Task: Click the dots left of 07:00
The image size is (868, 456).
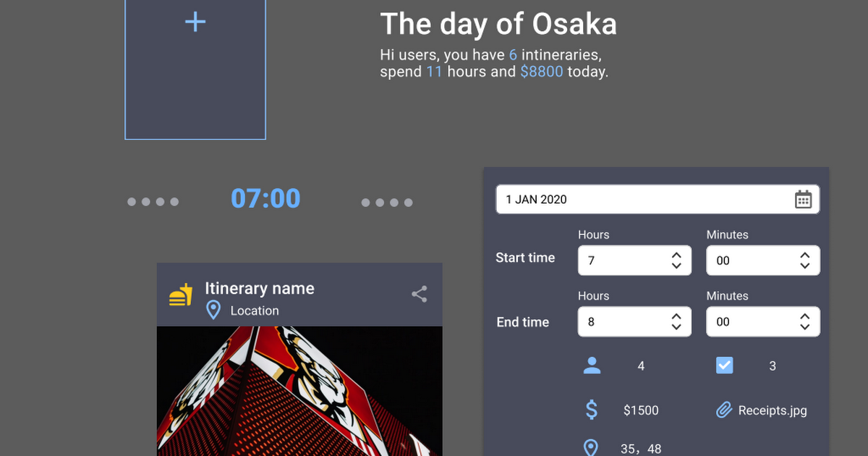Action: click(153, 202)
